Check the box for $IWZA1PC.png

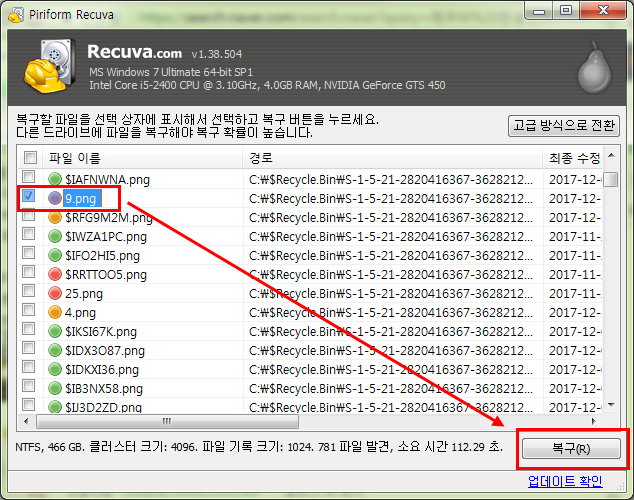(x=28, y=234)
